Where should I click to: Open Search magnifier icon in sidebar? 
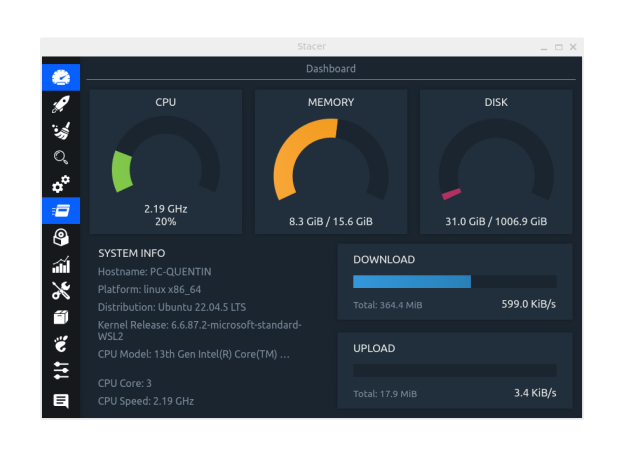tap(61, 157)
